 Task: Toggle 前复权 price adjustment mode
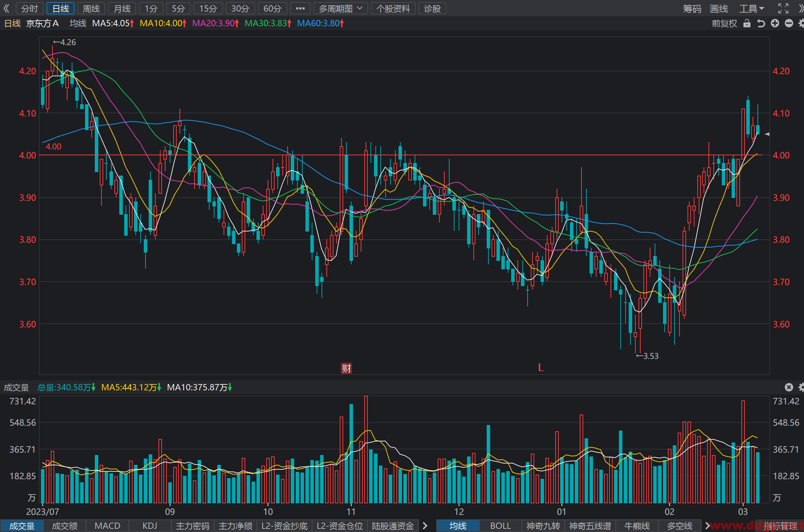(724, 23)
